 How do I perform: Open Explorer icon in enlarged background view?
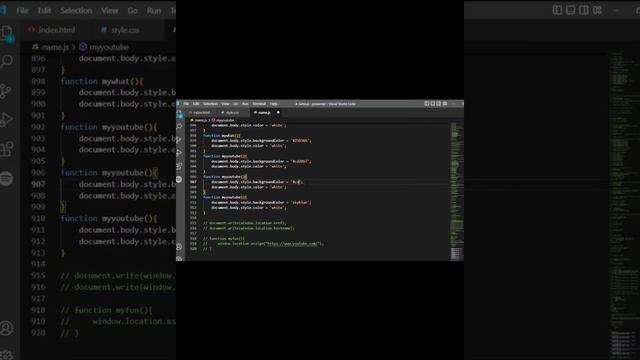coord(7,33)
